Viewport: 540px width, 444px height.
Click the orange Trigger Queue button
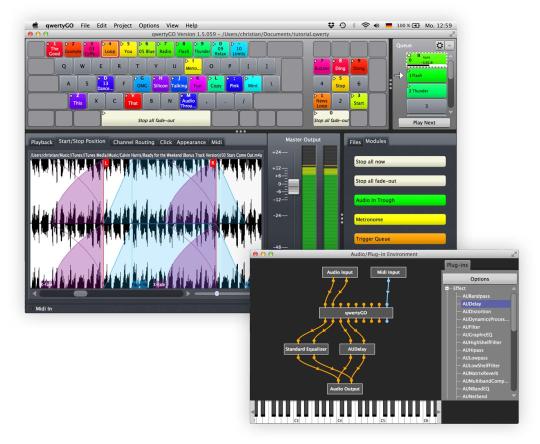400,239
